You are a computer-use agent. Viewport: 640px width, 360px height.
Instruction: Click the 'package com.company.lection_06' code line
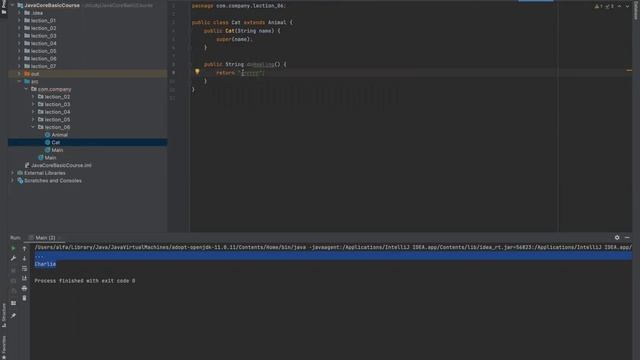coord(239,6)
